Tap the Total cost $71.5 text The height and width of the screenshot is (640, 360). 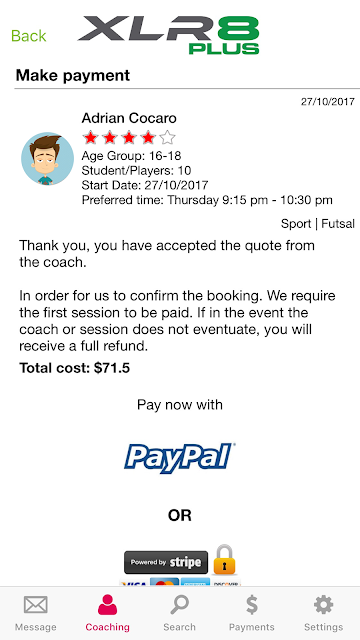74,368
